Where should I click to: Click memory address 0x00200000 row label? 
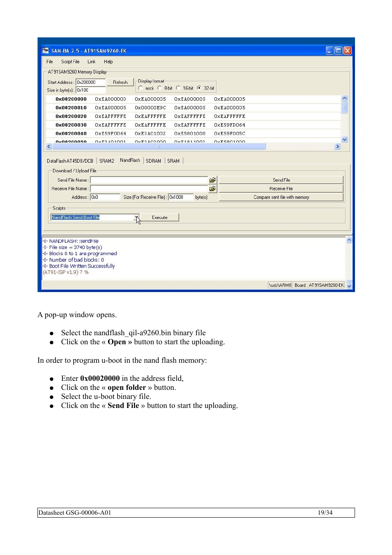[x=71, y=99]
